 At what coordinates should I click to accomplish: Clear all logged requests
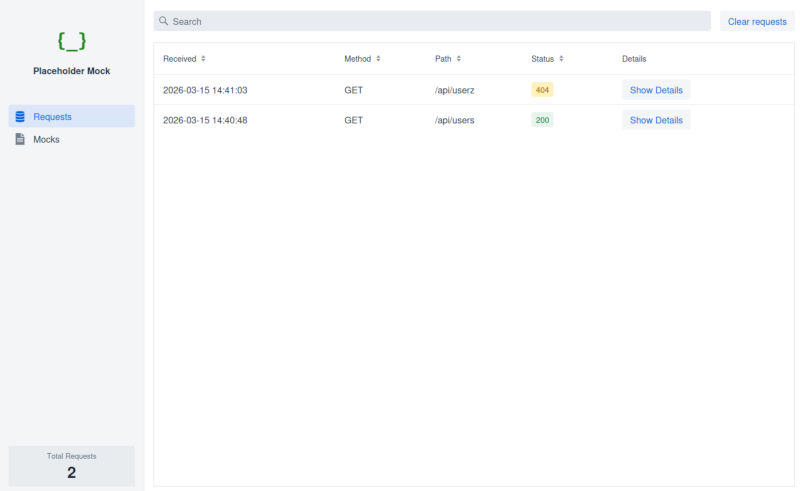[757, 21]
